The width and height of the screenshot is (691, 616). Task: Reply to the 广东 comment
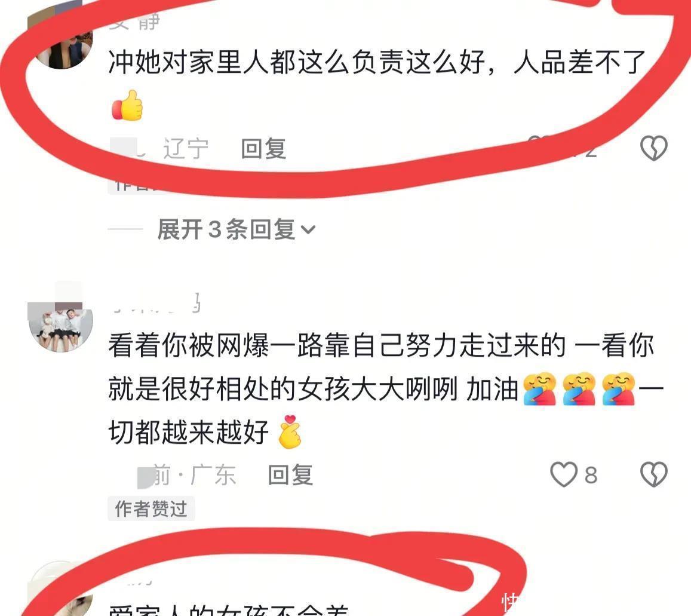click(290, 475)
